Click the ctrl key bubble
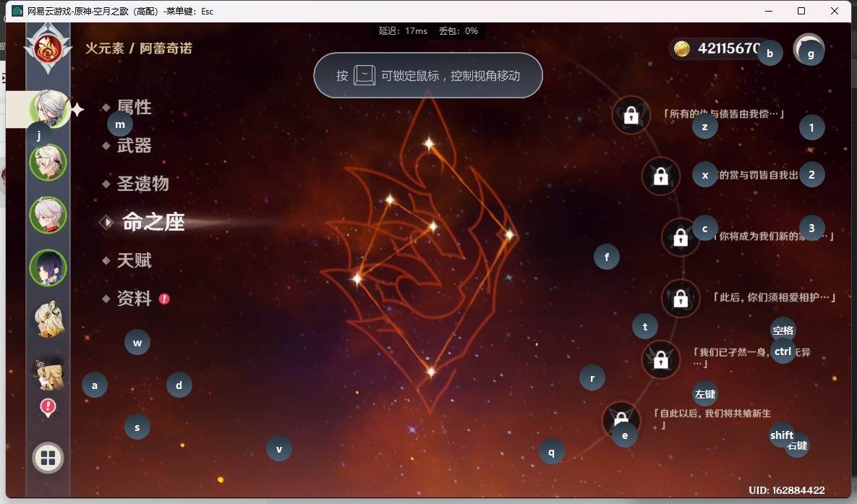 (783, 351)
